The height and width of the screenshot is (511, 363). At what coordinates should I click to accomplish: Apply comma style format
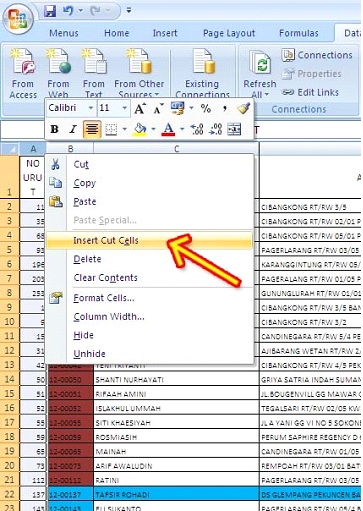click(x=225, y=108)
